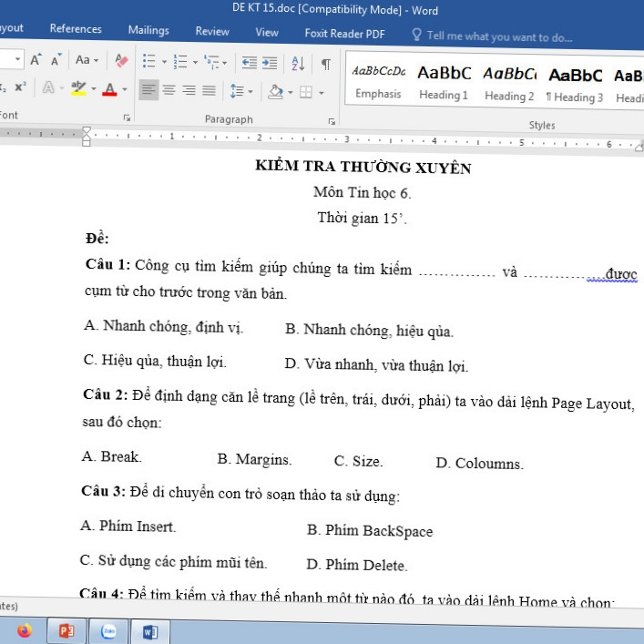Screen dimensions: 644x644
Task: Apply Shading with the paint bucket
Action: pos(276,91)
